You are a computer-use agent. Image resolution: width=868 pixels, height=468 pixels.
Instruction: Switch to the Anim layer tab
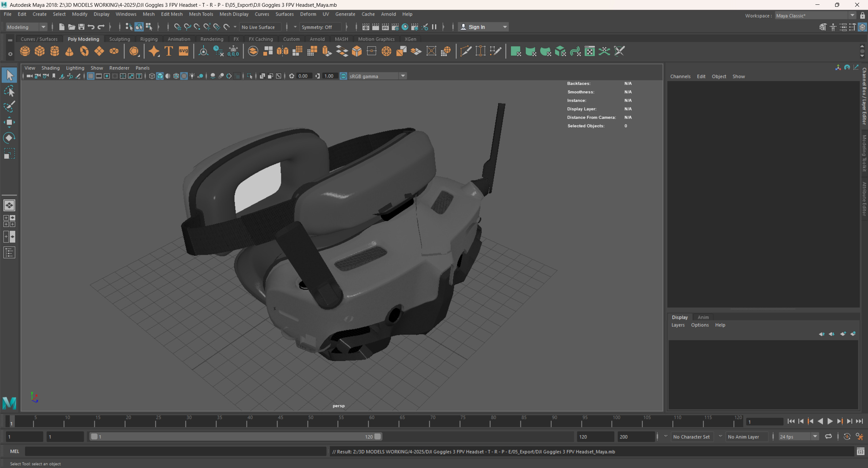tap(703, 317)
